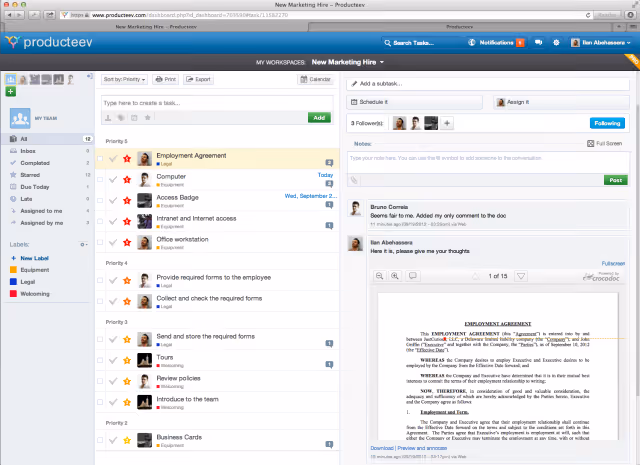Select the Completed filter

[47, 163]
